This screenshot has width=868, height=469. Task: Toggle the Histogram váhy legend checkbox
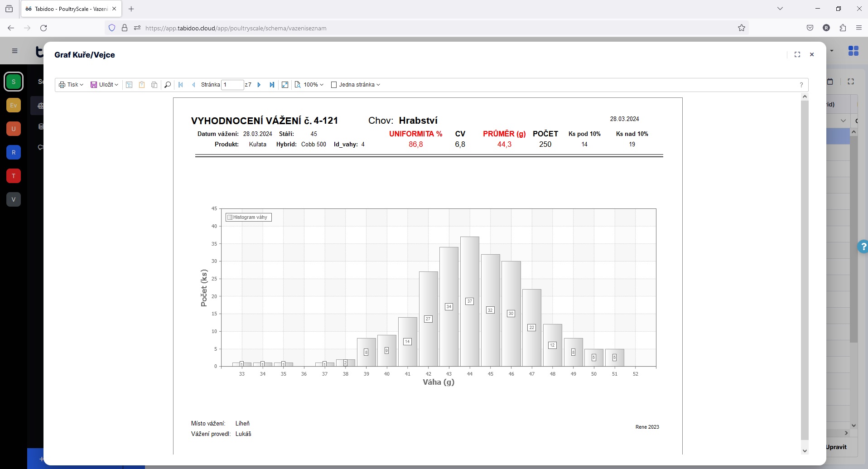coord(230,218)
